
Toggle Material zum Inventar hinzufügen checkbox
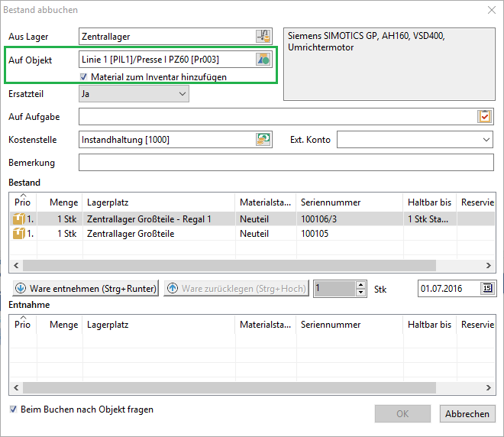(x=83, y=77)
